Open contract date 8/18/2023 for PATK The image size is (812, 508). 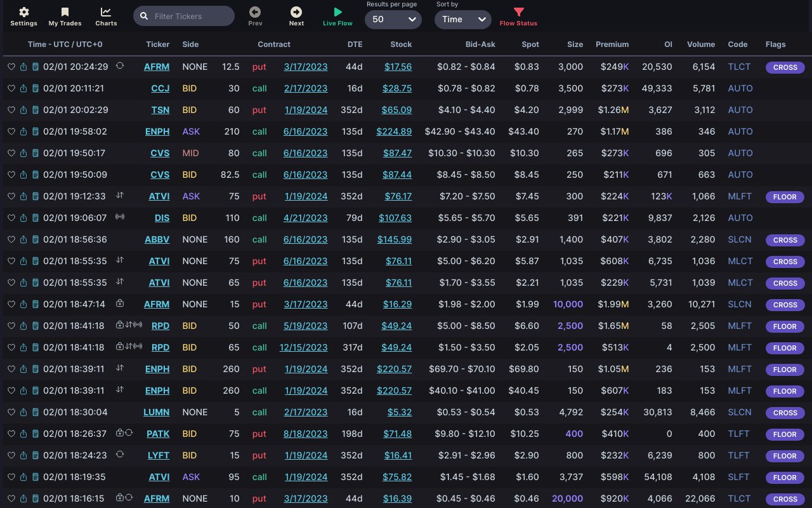[x=306, y=434]
